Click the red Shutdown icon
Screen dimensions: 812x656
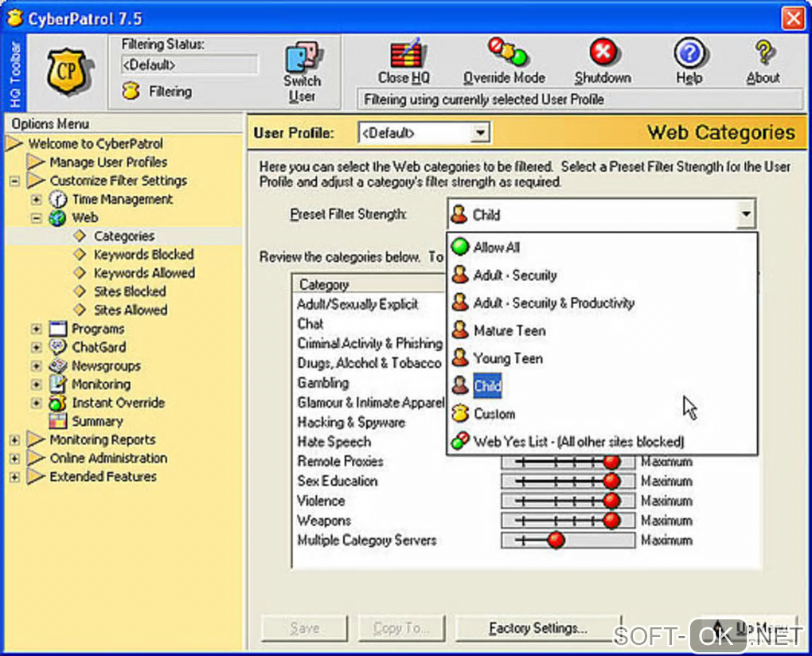click(x=603, y=53)
